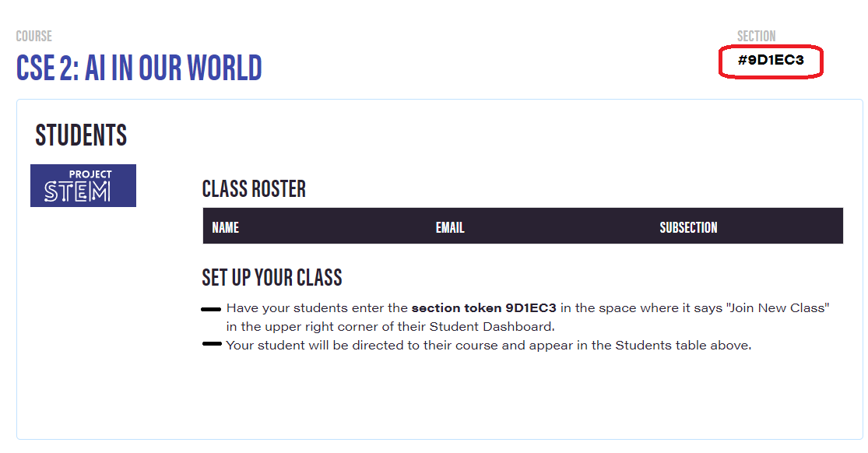The image size is (868, 453).
Task: Click the second bullet dash before 'Your student'
Action: click(x=212, y=344)
